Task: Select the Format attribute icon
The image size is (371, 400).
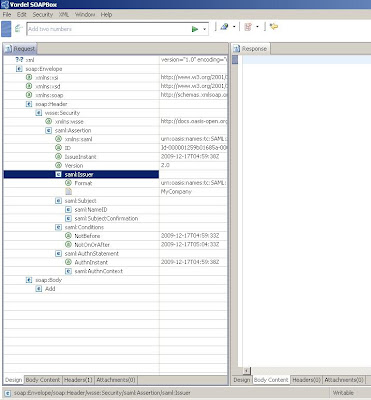Action: tap(68, 183)
